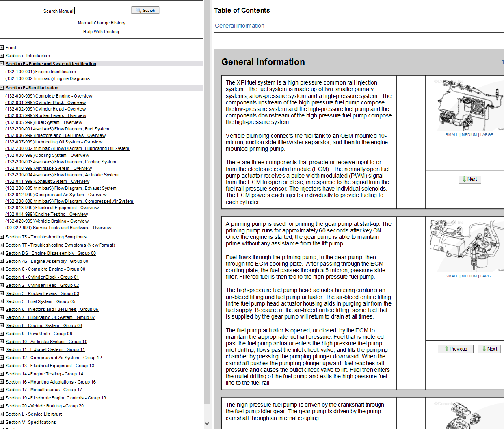Image resolution: width=504 pixels, height=429 pixels.
Task: Select Section 17 - Miscellaneous - Group 17
Action: [44, 390]
